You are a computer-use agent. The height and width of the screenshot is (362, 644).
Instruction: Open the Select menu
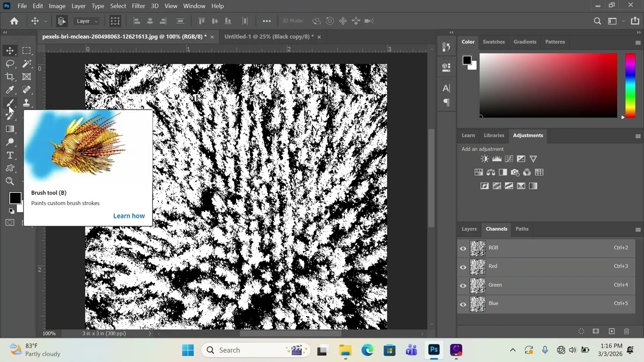point(118,6)
